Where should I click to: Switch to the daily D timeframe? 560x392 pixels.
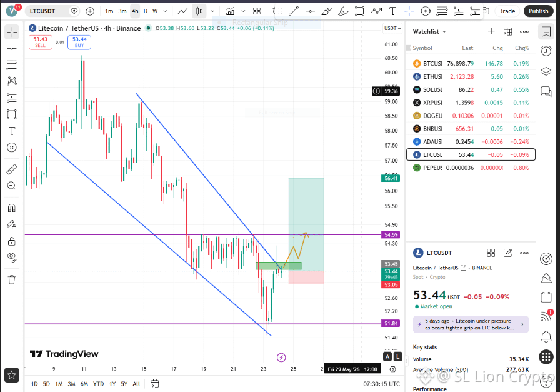146,11
